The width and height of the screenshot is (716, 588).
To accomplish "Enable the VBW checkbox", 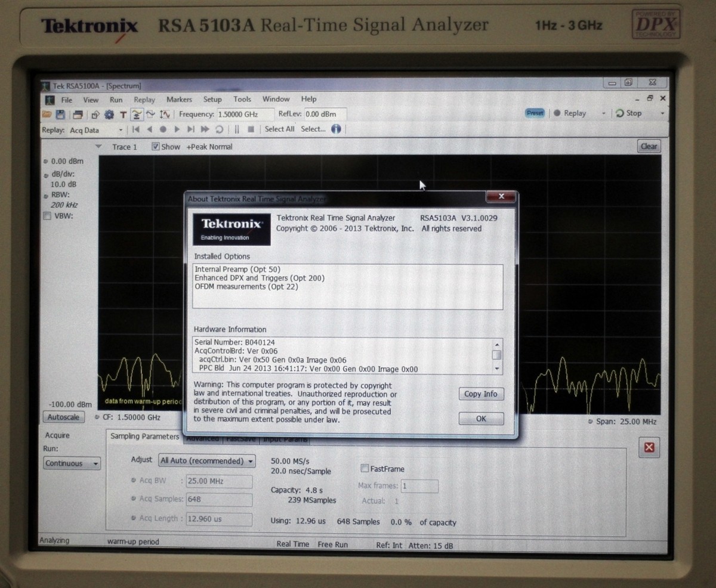I will pos(47,216).
